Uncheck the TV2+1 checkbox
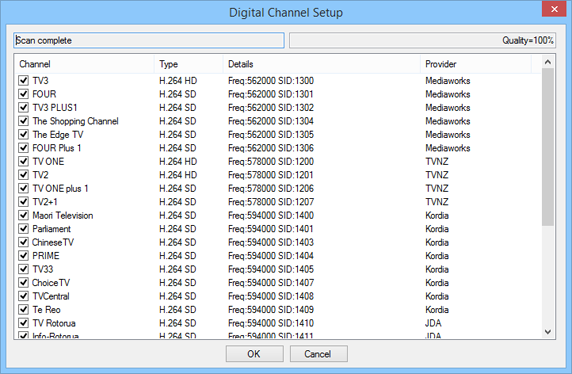This screenshot has height=374, width=572. tap(24, 202)
